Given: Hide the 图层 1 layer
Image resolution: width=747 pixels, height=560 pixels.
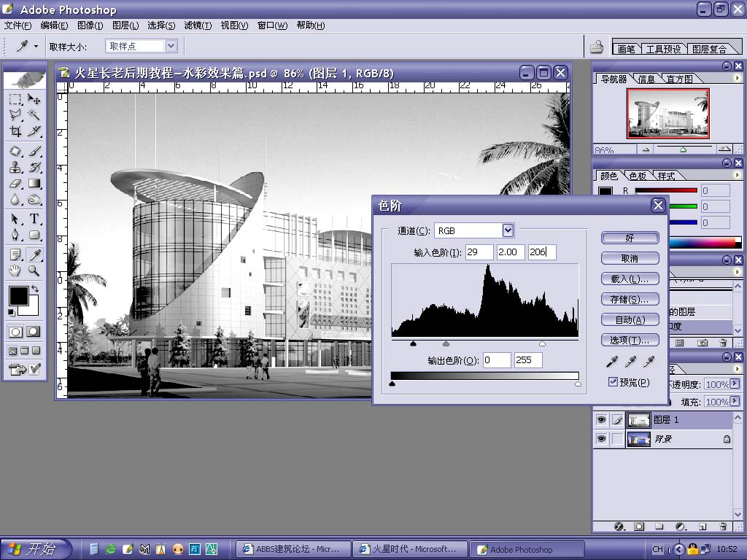Looking at the screenshot, I should 601,419.
